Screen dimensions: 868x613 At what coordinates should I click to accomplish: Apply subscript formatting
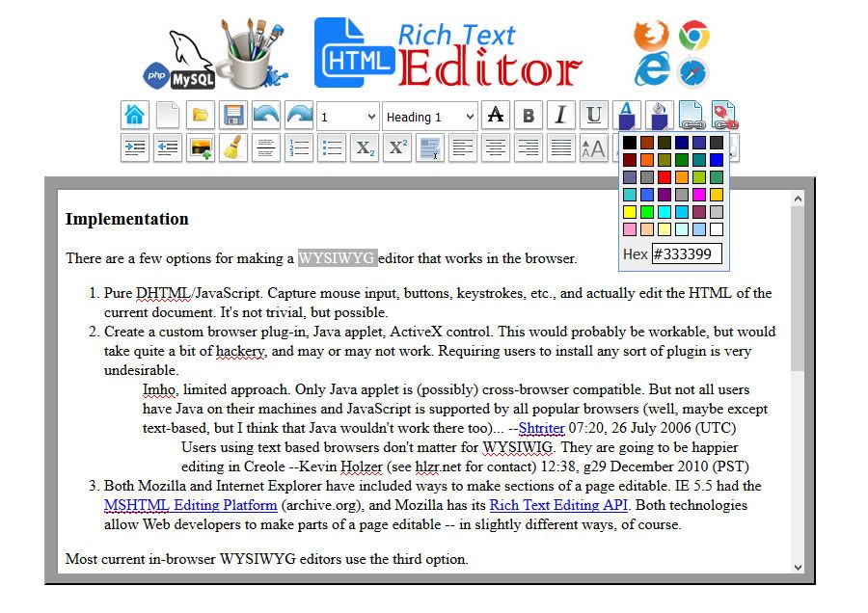pos(365,147)
